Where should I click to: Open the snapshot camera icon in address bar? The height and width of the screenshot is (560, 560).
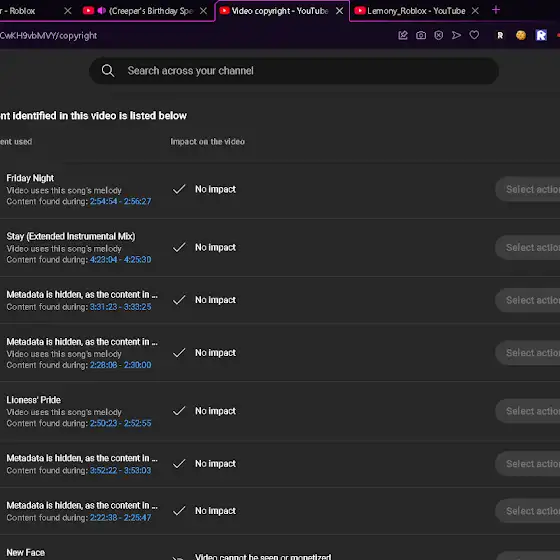tap(421, 35)
